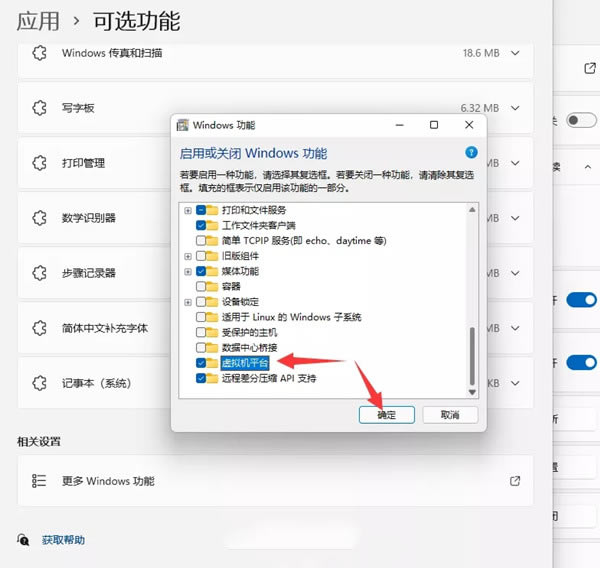
Task: Expand the 步骤记录器 row chevron
Action: [515, 273]
